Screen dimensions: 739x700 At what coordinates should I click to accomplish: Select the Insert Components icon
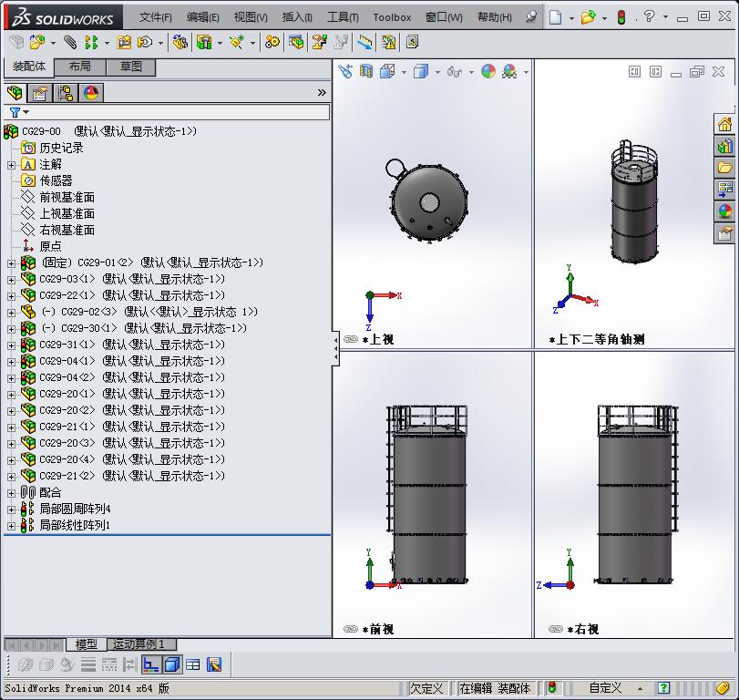click(36, 42)
